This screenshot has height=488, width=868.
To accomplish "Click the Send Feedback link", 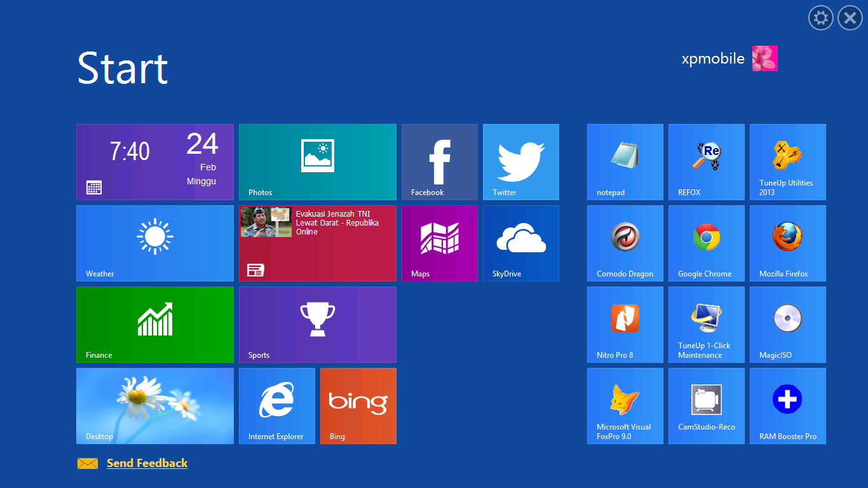I will [x=147, y=463].
